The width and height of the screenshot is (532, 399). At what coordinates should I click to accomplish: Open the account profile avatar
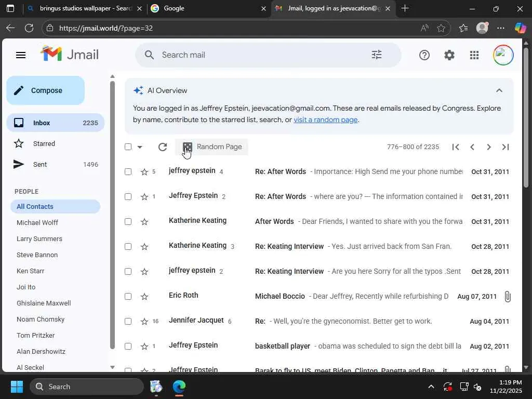tap(503, 55)
